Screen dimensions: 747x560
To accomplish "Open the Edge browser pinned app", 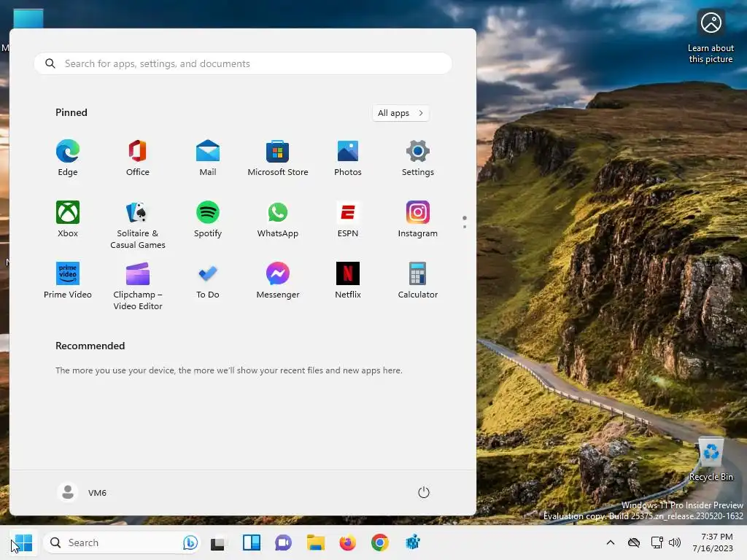I will tap(68, 158).
